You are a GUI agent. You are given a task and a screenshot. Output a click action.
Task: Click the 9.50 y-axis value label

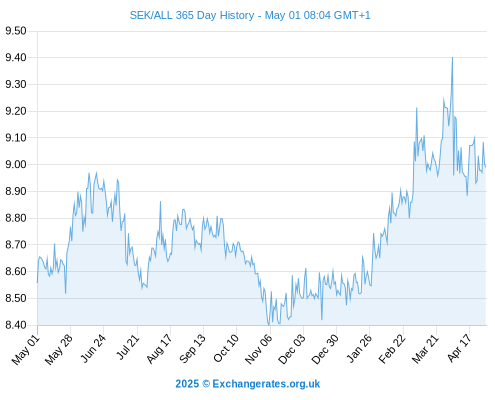16,31
